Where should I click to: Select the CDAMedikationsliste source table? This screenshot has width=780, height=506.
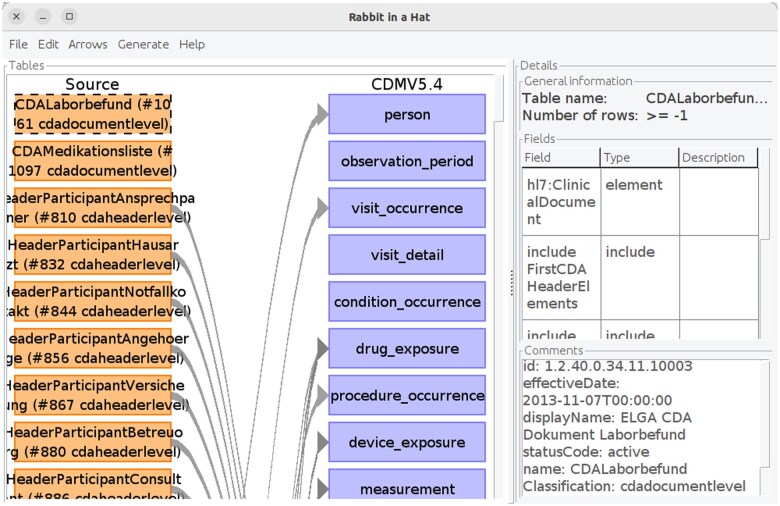[93, 161]
